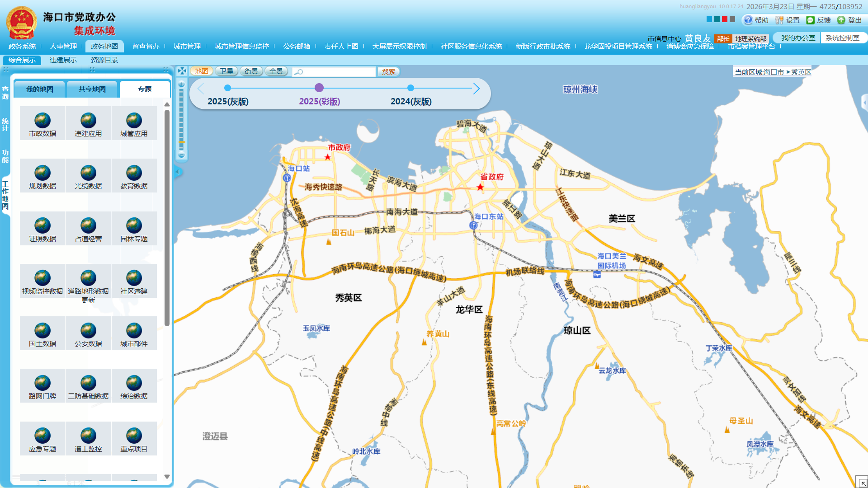Click the 搜索 search button
This screenshot has height=488, width=868.
[x=388, y=72]
